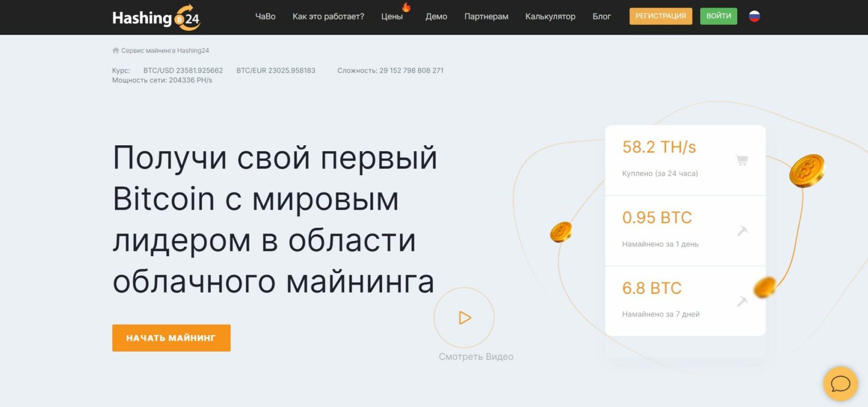
Task: Visit the Блог navigation link
Action: [x=602, y=16]
